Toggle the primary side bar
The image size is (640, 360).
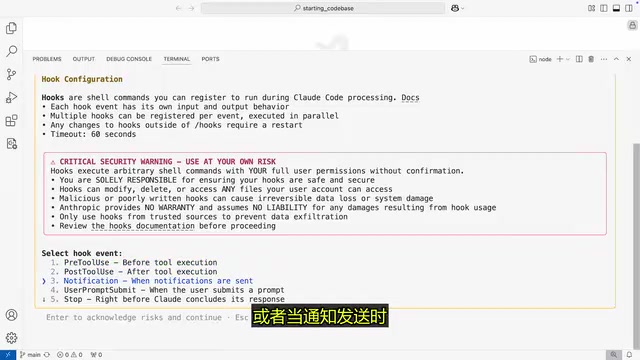604,8
